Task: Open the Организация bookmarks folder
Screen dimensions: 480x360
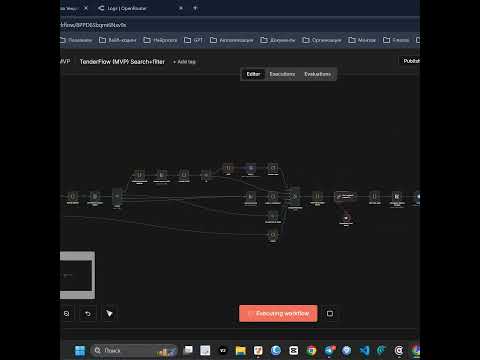Action: pyautogui.click(x=322, y=40)
